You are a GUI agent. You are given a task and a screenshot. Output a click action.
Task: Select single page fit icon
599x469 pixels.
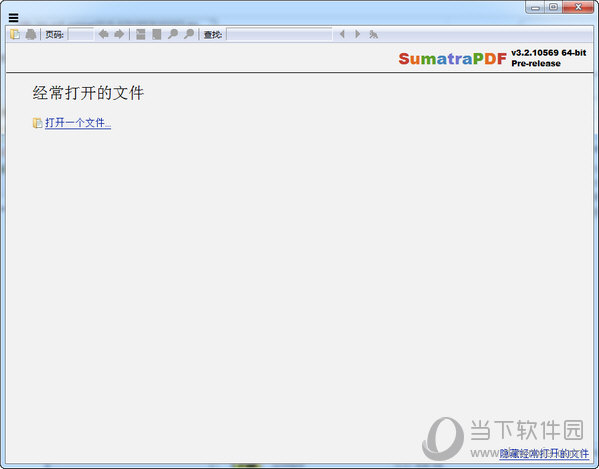(157, 34)
